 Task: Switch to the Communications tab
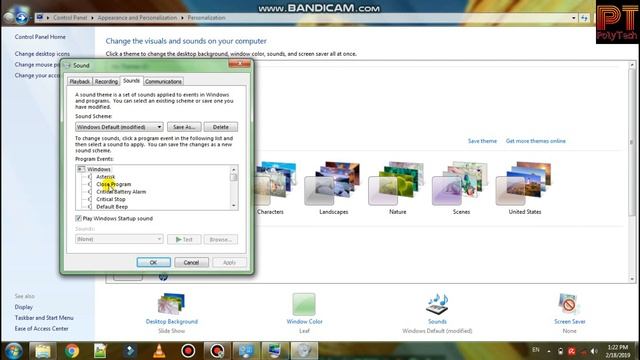163,81
